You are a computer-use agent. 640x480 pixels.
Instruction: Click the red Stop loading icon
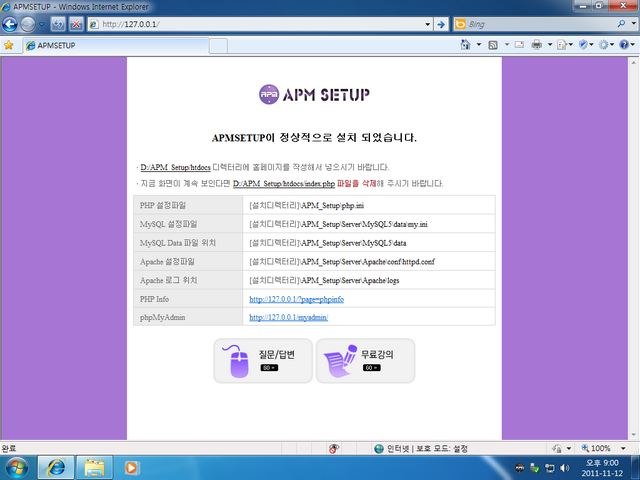click(76, 24)
